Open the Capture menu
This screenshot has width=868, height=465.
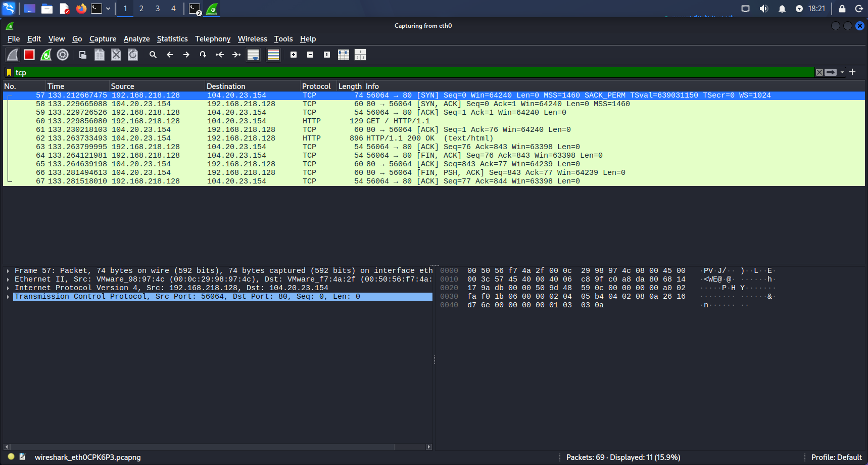pos(103,39)
